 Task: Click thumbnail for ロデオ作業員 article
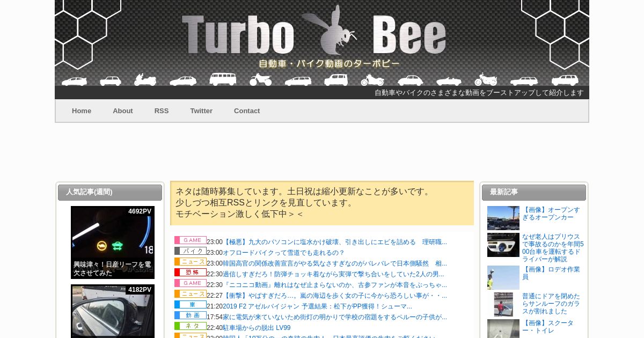pyautogui.click(x=503, y=277)
